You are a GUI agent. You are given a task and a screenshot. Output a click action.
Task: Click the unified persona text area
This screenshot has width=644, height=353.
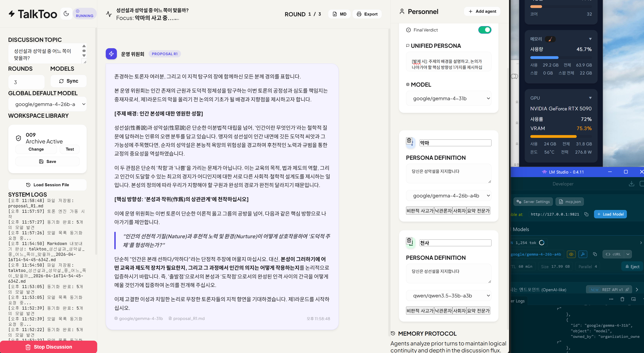pyautogui.click(x=448, y=62)
